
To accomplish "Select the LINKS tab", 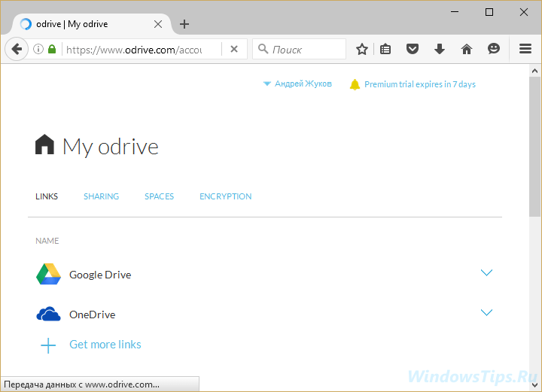I will [x=47, y=196].
